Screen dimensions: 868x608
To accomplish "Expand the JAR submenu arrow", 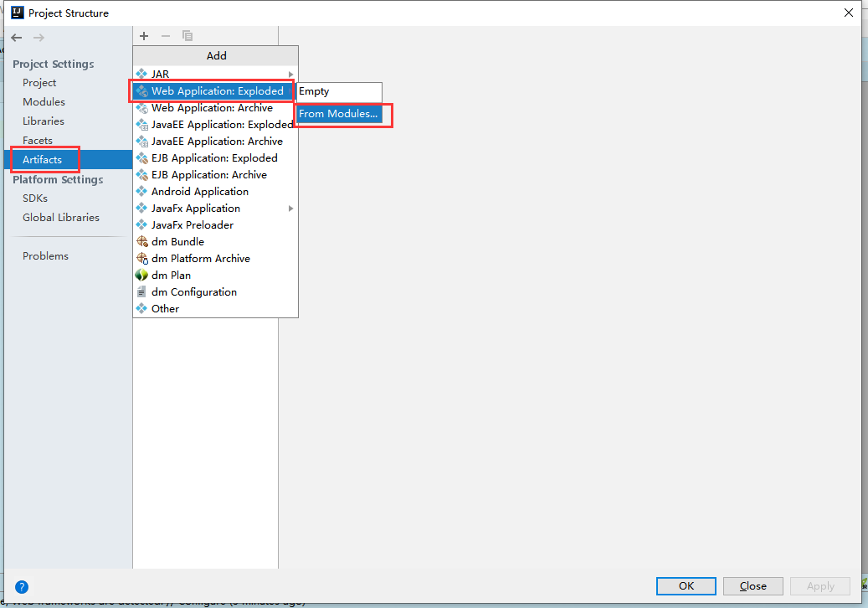I will click(x=290, y=75).
